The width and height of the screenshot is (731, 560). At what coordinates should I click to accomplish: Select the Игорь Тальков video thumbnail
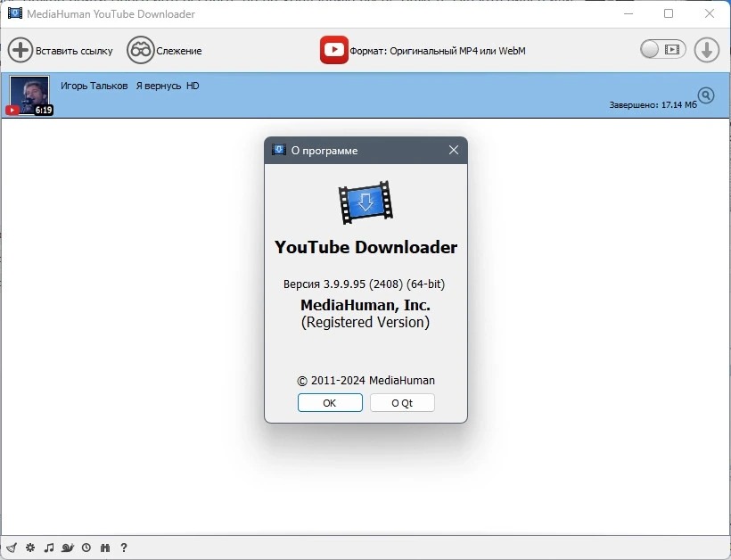click(x=29, y=95)
